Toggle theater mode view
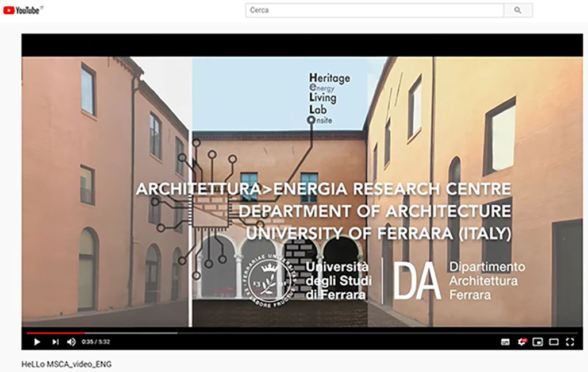The width and height of the screenshot is (588, 372). click(x=554, y=342)
